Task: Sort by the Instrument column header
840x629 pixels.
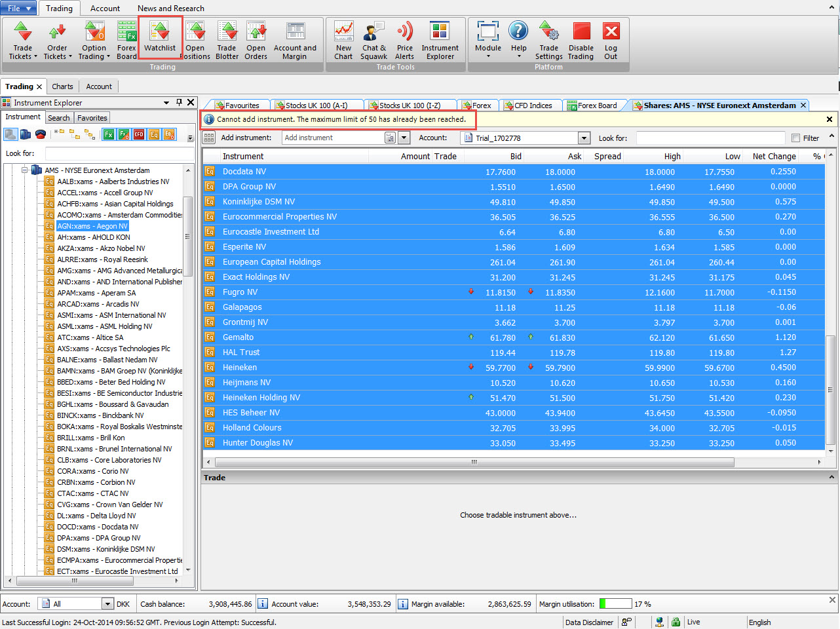Action: (243, 156)
